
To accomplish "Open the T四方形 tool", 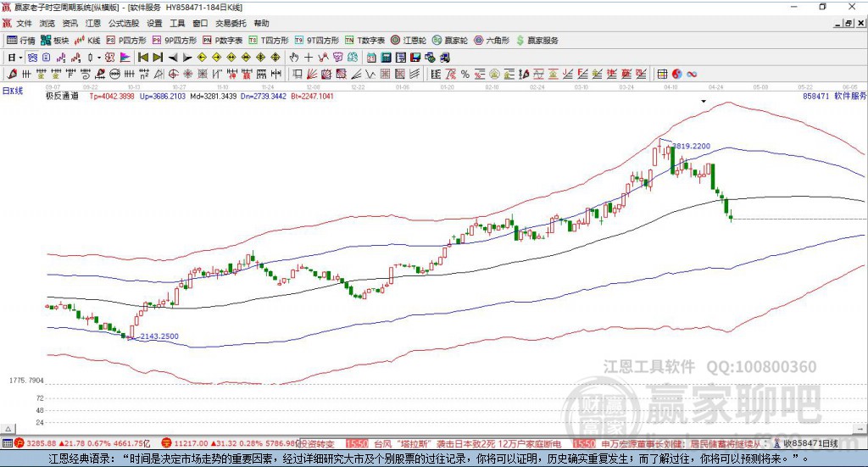I will 269,41.
